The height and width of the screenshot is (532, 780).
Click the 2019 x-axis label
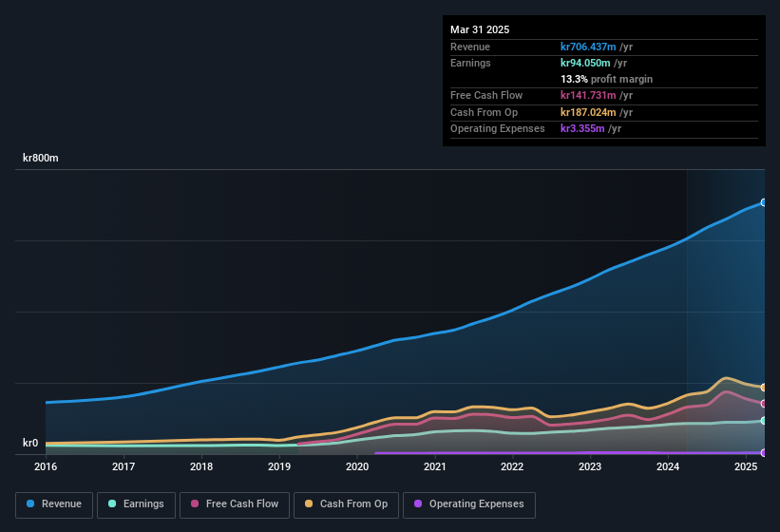pyautogui.click(x=279, y=466)
